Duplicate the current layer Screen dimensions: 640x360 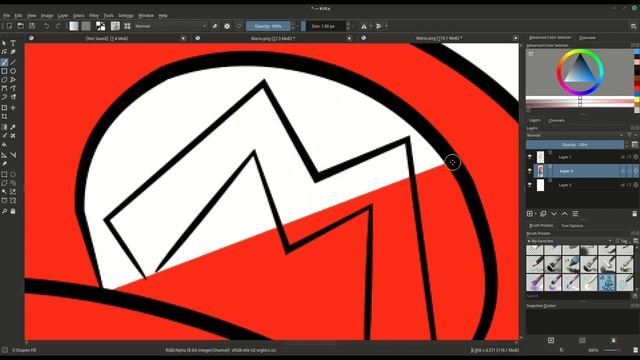point(543,213)
